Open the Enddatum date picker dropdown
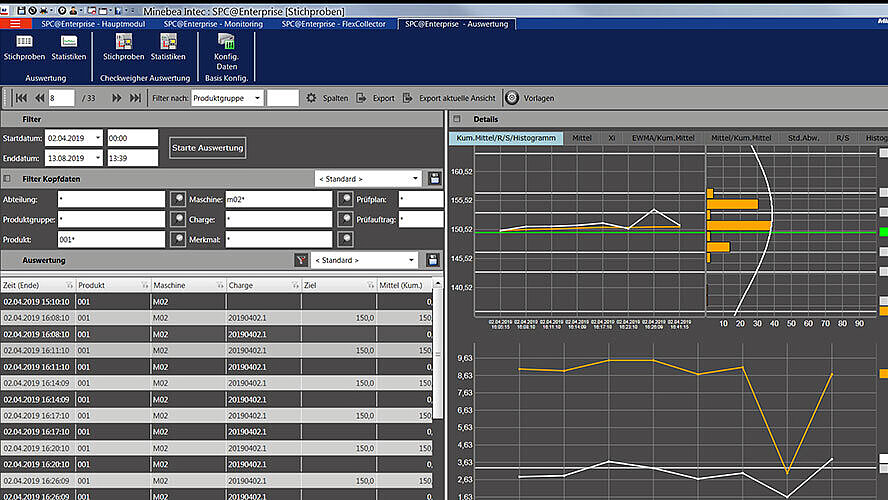The height and width of the screenshot is (500, 888). (97, 159)
